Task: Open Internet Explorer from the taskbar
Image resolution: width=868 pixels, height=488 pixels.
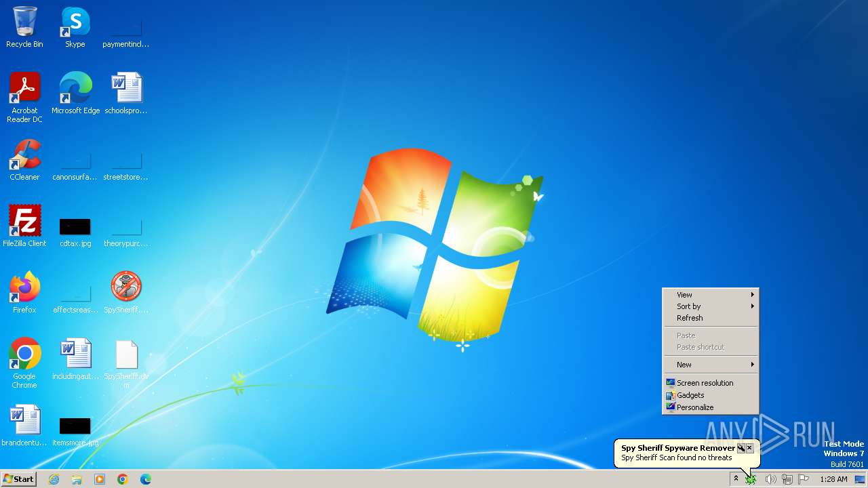Action: pos(54,479)
